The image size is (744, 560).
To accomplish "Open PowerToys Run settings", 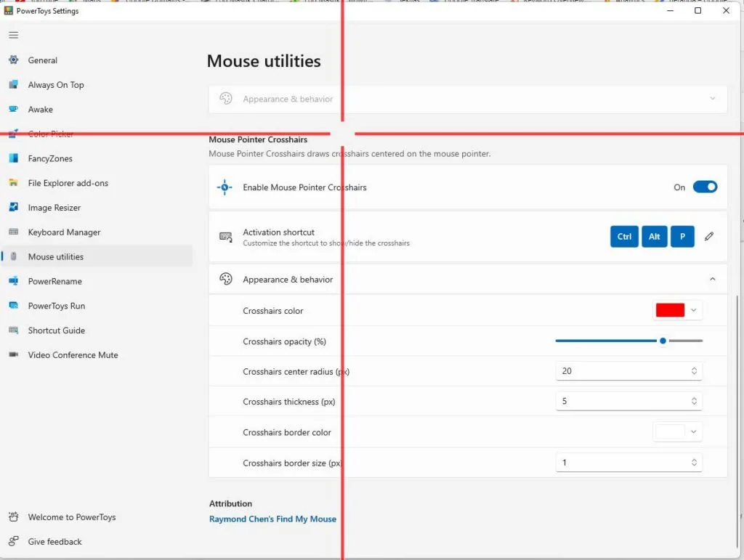I will point(97,306).
